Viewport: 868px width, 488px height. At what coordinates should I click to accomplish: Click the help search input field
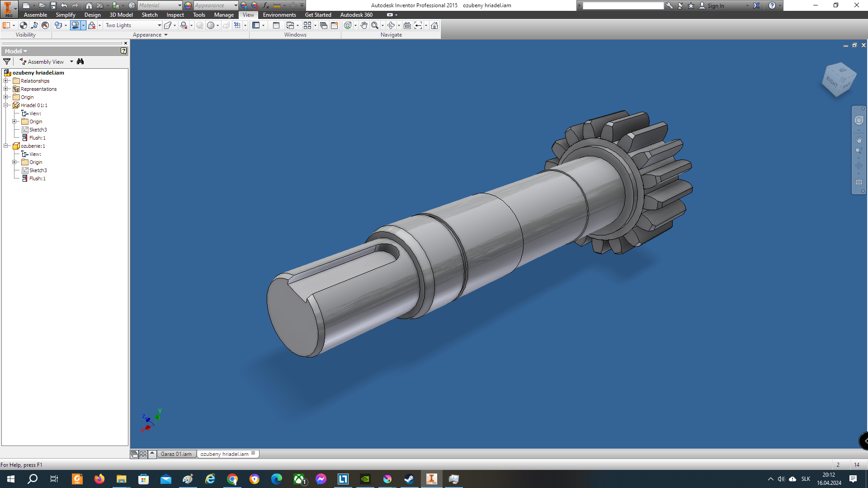[x=623, y=5]
